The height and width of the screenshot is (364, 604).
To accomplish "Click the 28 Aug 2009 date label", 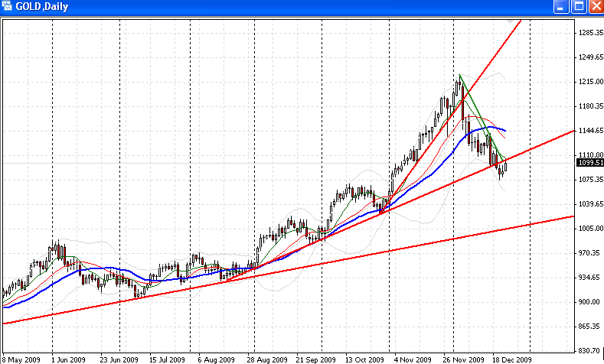I will pos(267,360).
